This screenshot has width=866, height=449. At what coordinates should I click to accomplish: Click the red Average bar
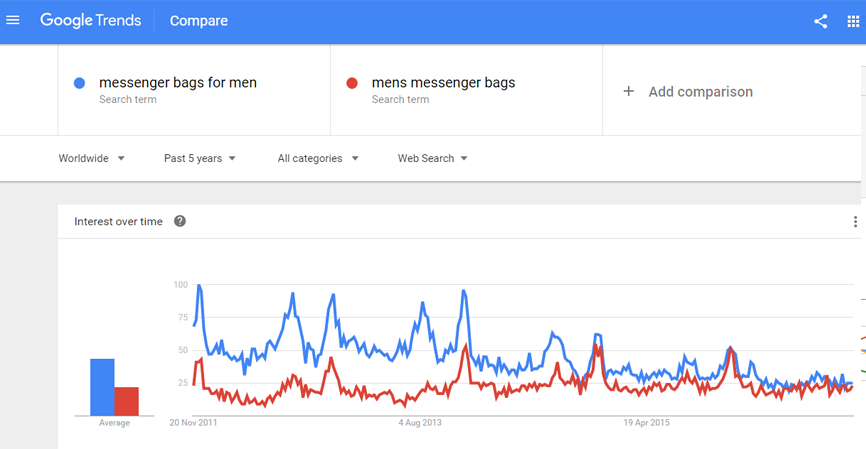tap(127, 401)
